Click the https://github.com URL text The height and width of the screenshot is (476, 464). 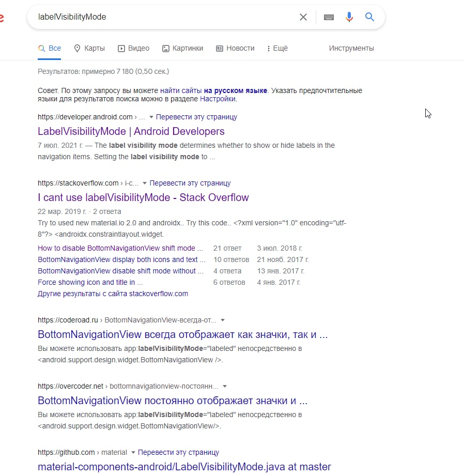click(66, 452)
